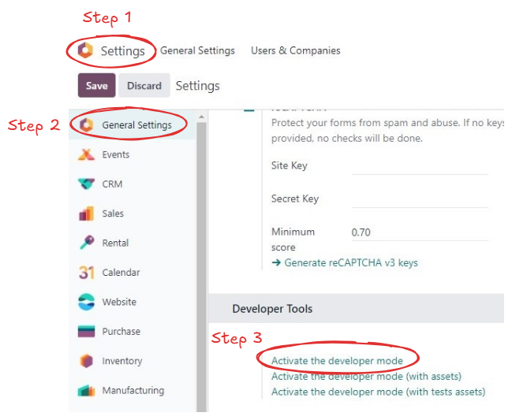Screen dimensions: 512x420
Task: Open Manufacturing settings icon
Action: (x=86, y=390)
